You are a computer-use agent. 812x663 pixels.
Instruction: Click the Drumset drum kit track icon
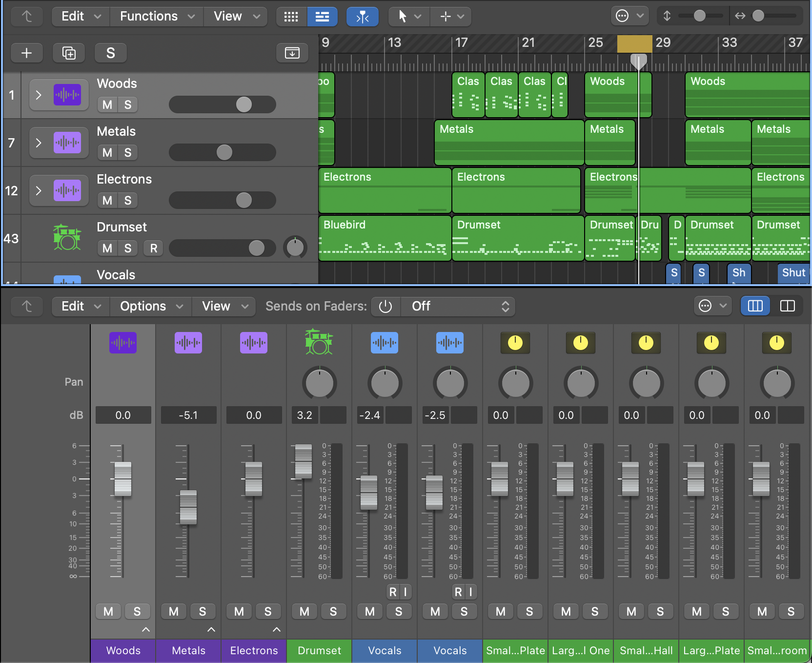(x=67, y=238)
